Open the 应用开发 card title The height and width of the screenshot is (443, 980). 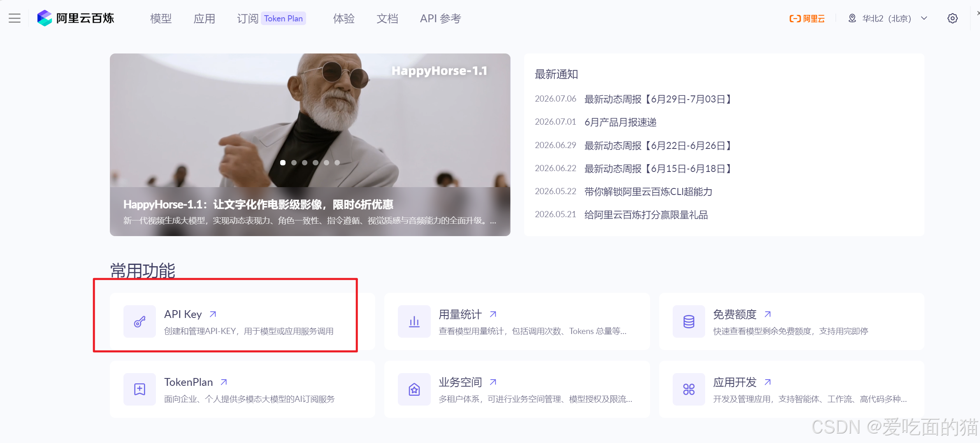coord(735,382)
